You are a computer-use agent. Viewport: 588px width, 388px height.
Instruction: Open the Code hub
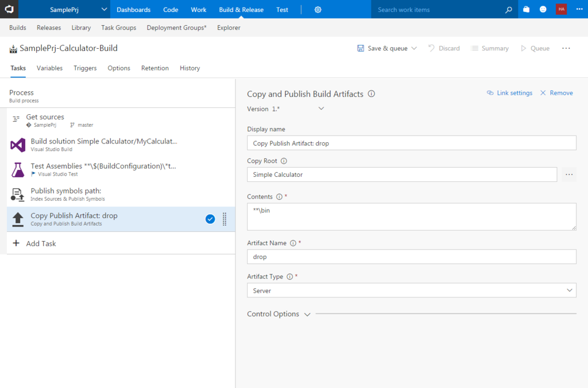pyautogui.click(x=171, y=10)
